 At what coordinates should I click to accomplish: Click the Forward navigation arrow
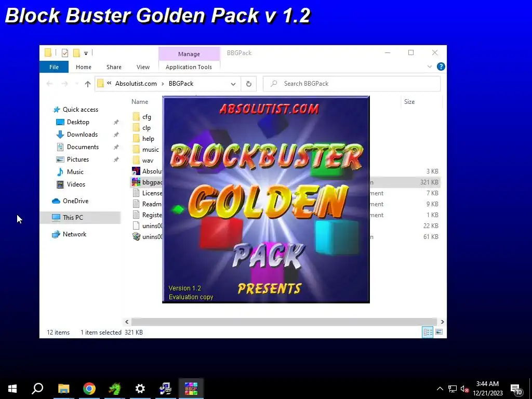point(64,84)
